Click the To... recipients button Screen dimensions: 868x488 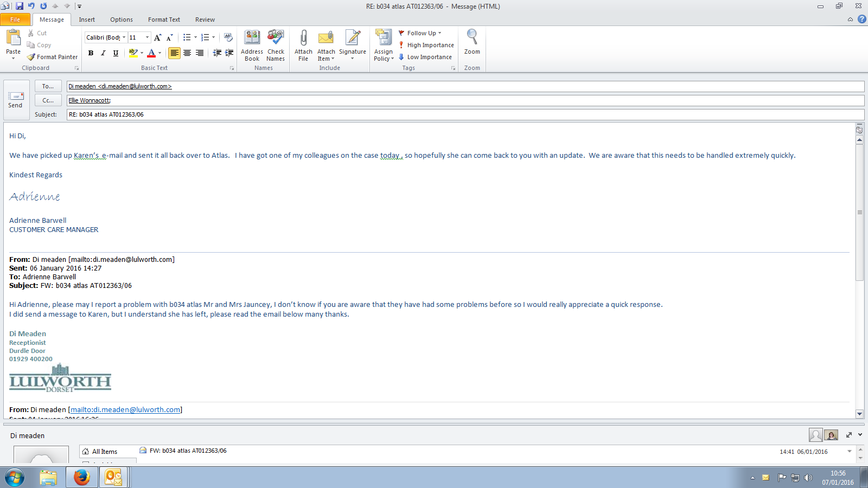(x=48, y=86)
